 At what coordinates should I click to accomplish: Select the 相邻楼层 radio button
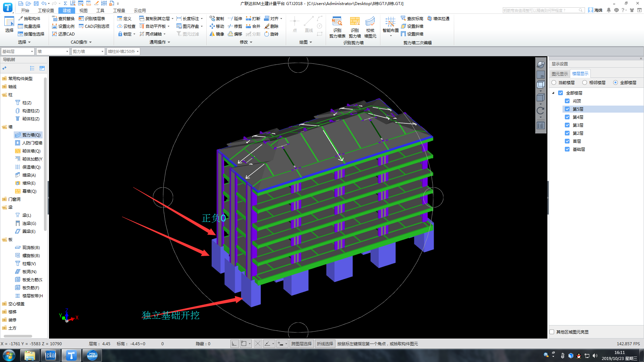[x=585, y=82]
